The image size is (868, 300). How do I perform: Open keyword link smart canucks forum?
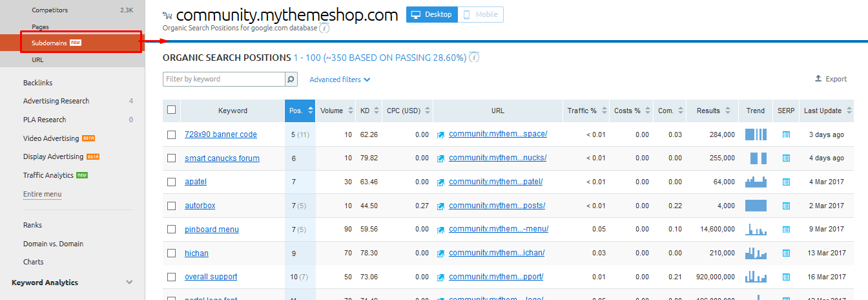tap(222, 158)
